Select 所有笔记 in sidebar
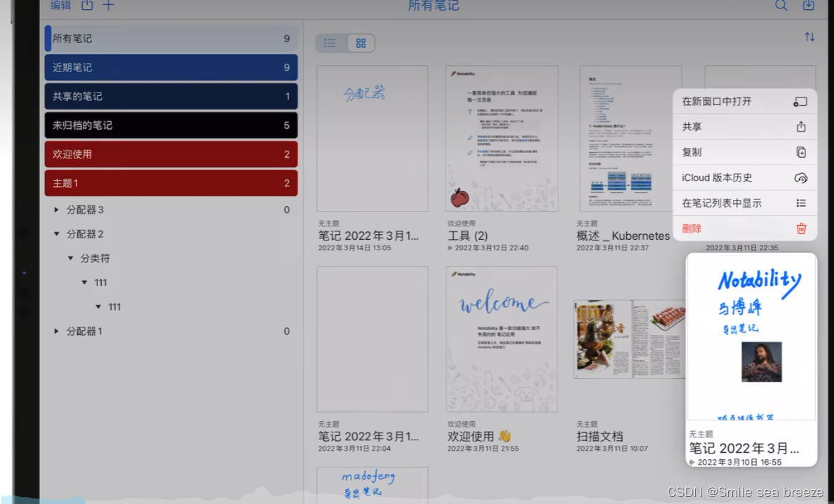This screenshot has width=834, height=504. (171, 39)
